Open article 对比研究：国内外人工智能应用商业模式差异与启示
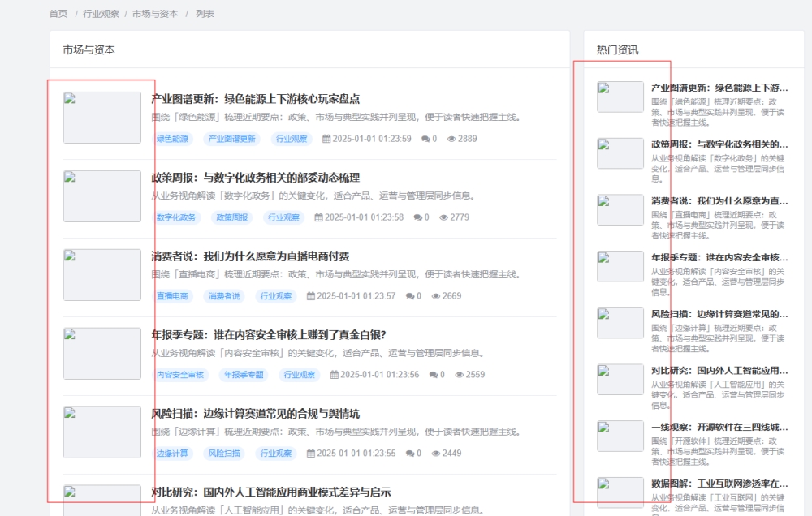This screenshot has width=812, height=516. (271, 492)
